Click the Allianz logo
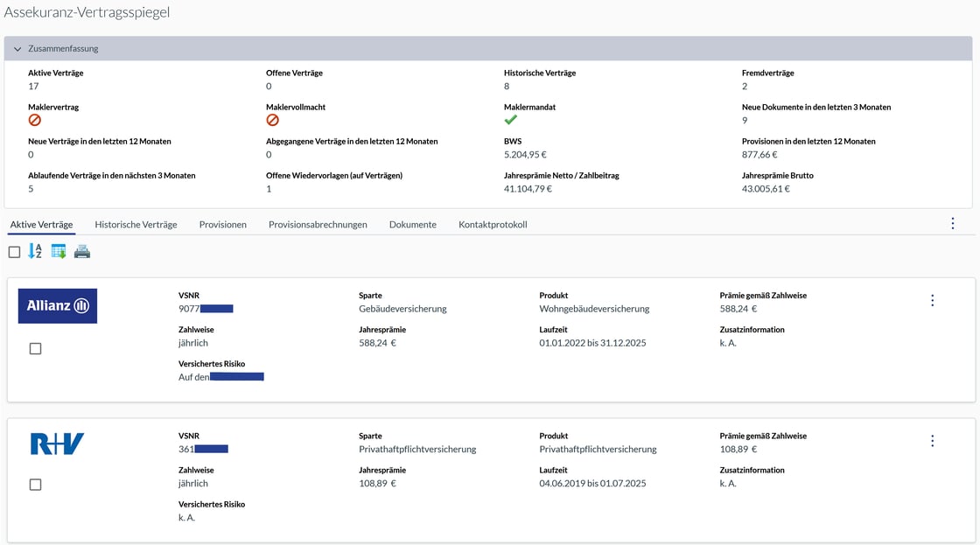 (58, 305)
